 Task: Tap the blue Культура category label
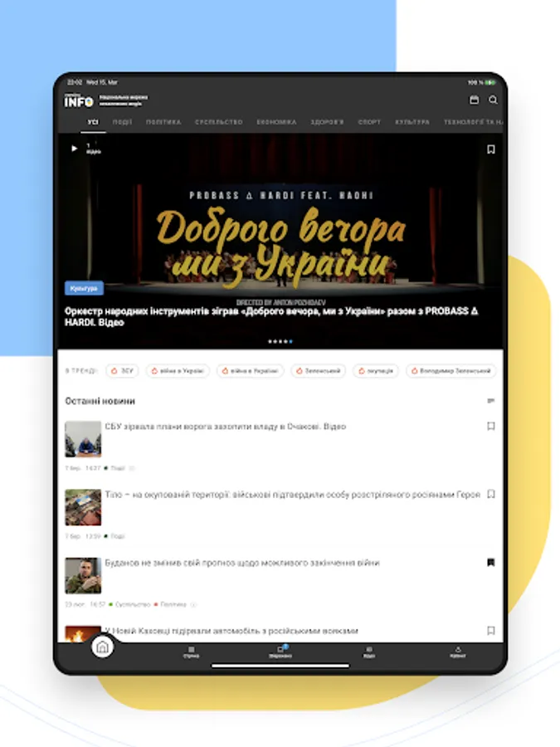coord(84,288)
